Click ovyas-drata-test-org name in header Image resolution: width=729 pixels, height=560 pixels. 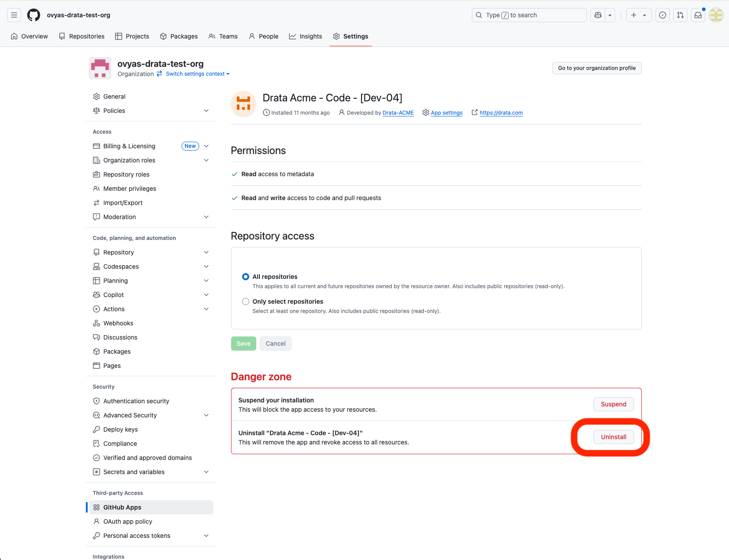coord(78,15)
